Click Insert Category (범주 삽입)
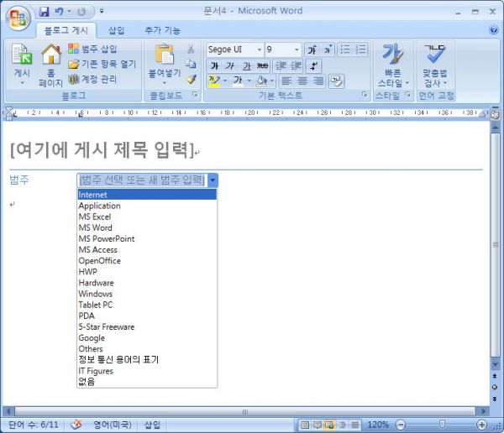This screenshot has width=504, height=433. point(92,49)
